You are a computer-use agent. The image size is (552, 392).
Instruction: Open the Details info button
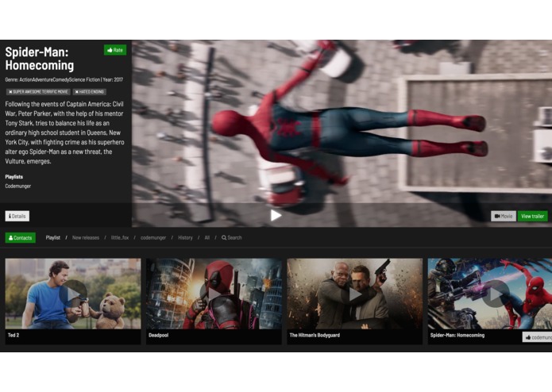17,216
